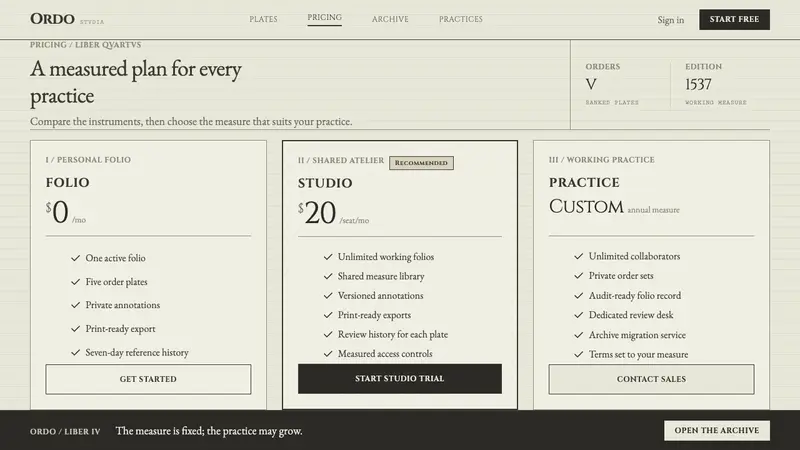Image resolution: width=800 pixels, height=450 pixels.
Task: Click checkmark beside Versioned annotations
Action: (x=328, y=295)
